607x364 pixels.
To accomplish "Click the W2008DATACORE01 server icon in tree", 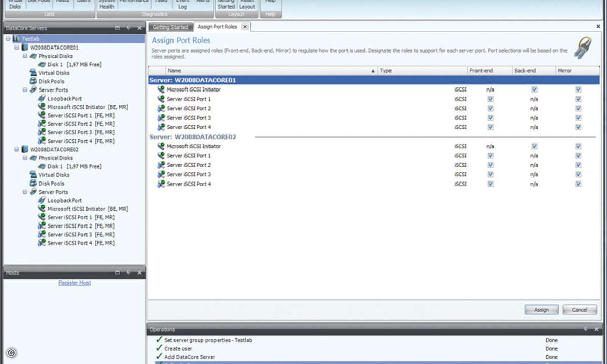I will [x=25, y=48].
